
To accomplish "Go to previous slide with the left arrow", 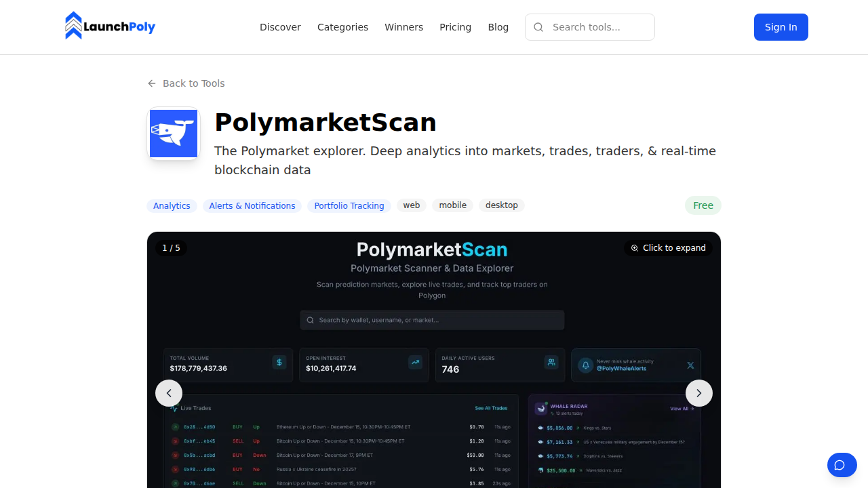I will (169, 393).
